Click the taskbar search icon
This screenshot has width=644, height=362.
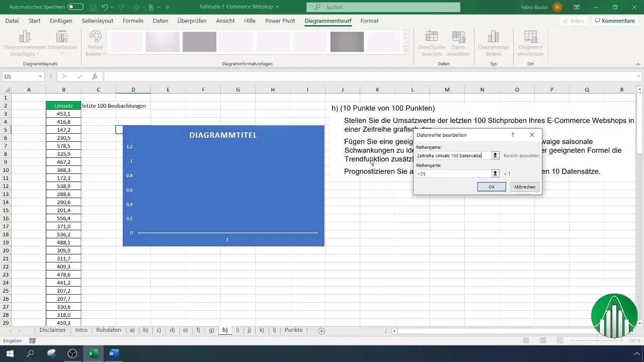pos(30,353)
